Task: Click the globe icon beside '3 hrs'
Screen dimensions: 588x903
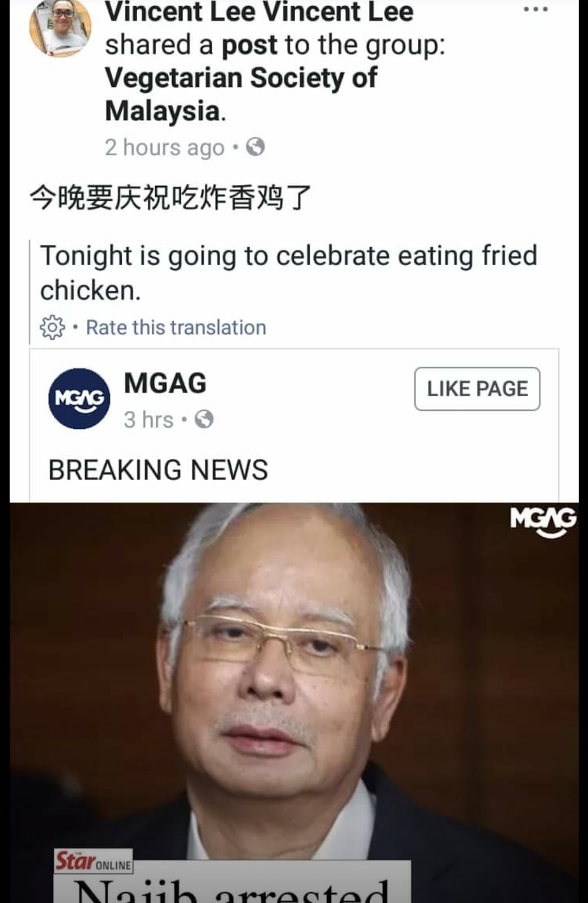Action: 204,419
